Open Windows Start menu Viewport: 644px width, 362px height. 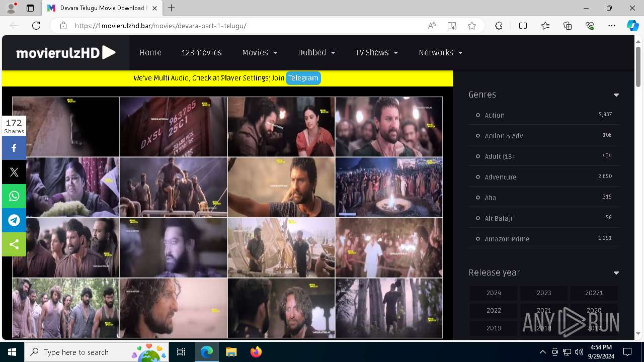pyautogui.click(x=12, y=352)
